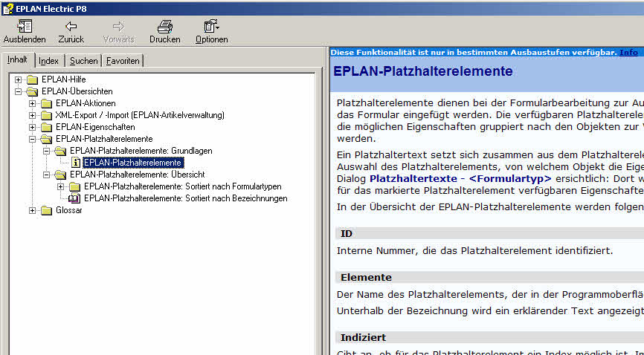This screenshot has width=644, height=355.
Task: Open the Favoriten tab
Action: point(123,61)
